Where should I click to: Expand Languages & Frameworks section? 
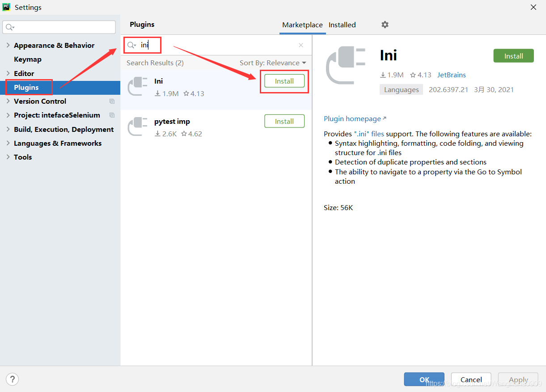(x=8, y=143)
